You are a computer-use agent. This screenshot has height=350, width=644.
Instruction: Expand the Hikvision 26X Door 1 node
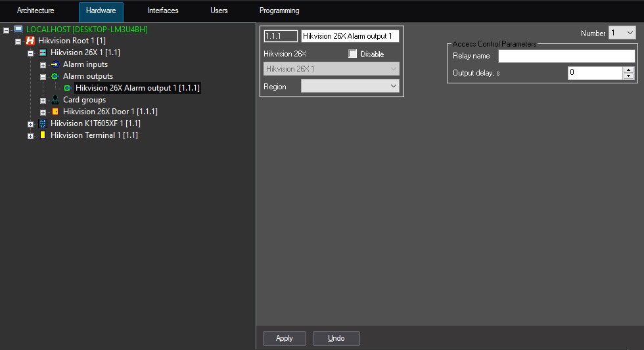tap(43, 112)
